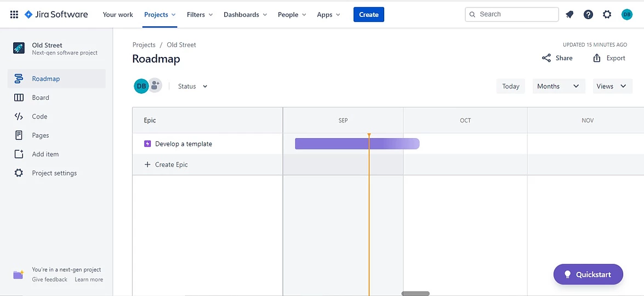Open the Projects menu
Image resolution: width=644 pixels, height=296 pixels.
pyautogui.click(x=160, y=15)
